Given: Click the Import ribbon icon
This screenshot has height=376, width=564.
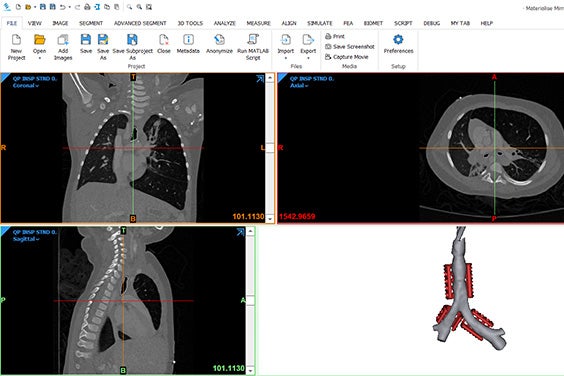Looking at the screenshot, I should [x=286, y=40].
